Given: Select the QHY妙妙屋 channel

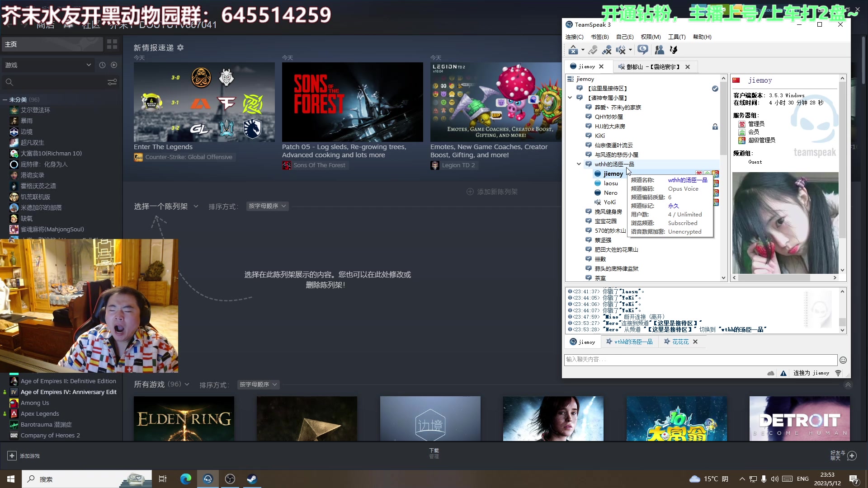Looking at the screenshot, I should (x=609, y=117).
